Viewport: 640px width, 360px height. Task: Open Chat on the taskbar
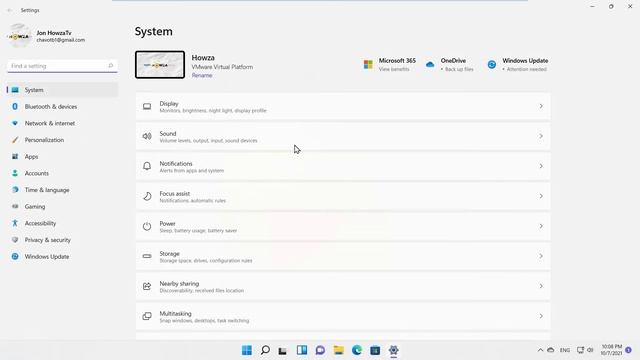[320, 350]
